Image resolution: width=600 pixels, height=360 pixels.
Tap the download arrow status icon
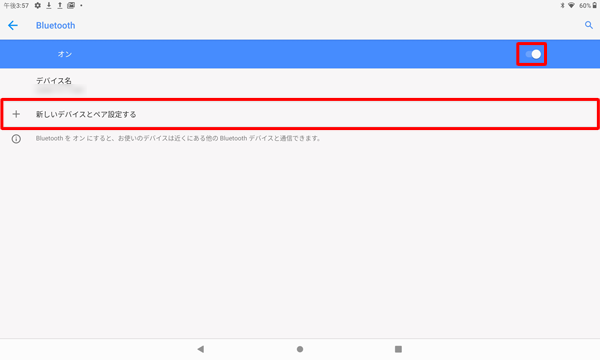point(49,5)
